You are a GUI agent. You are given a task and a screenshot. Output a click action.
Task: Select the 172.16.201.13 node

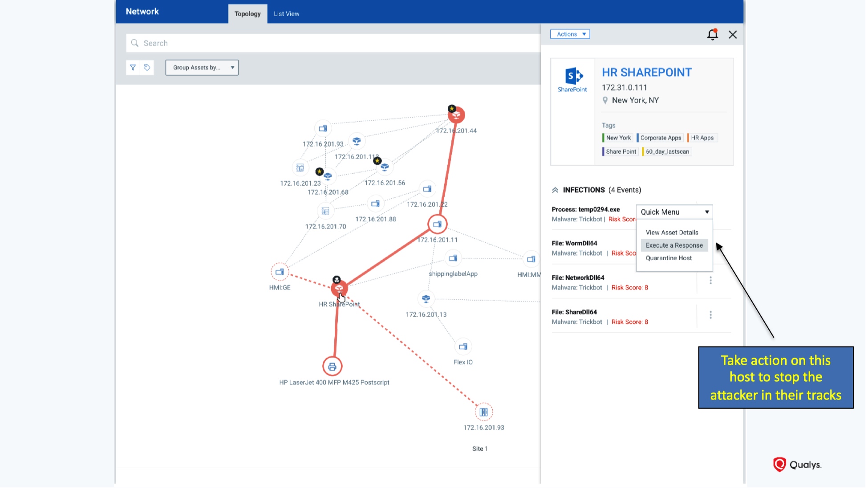click(x=426, y=298)
